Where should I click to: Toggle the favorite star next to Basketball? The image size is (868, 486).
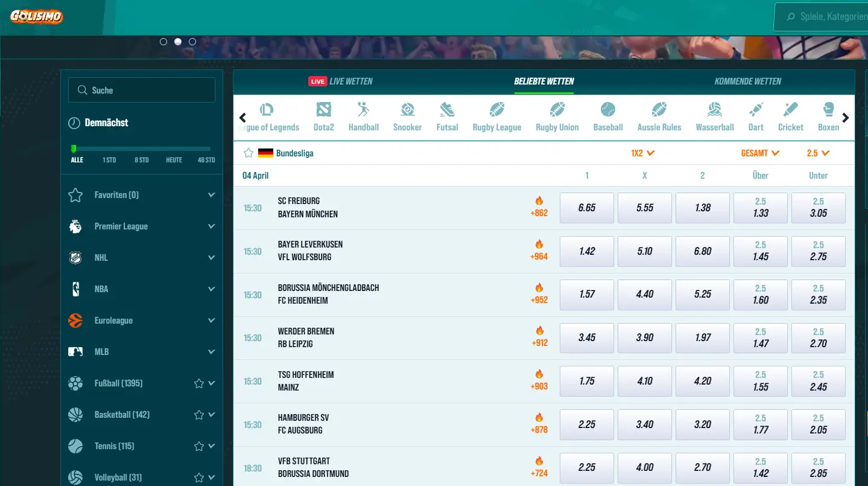pos(198,414)
